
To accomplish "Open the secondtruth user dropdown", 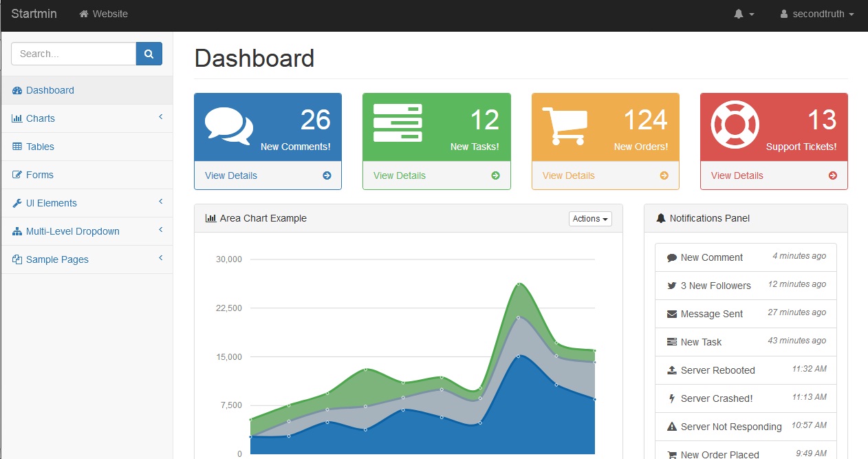I will pyautogui.click(x=817, y=14).
